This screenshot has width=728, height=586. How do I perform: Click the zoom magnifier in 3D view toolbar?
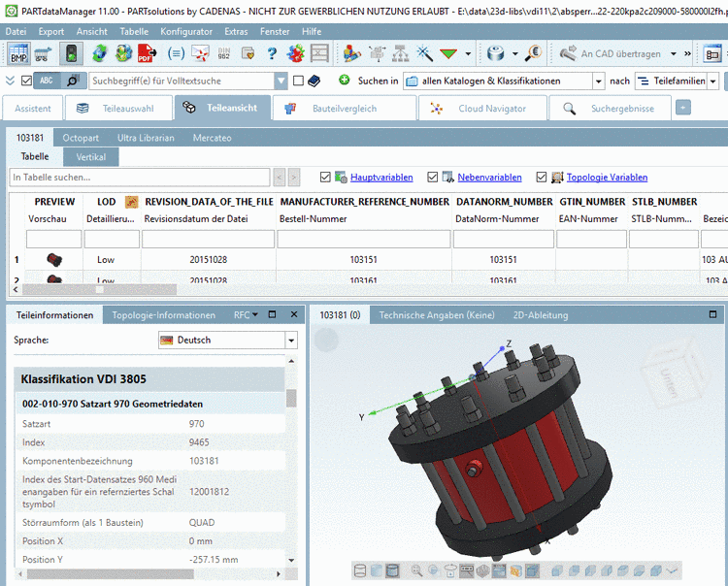[x=416, y=570]
